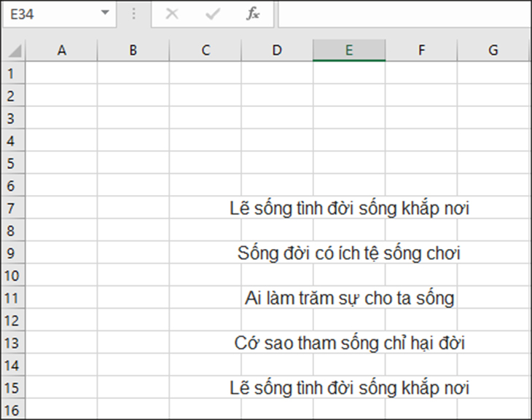Click the Enter checkmark formula icon
The height and width of the screenshot is (420, 532).
[x=213, y=14]
